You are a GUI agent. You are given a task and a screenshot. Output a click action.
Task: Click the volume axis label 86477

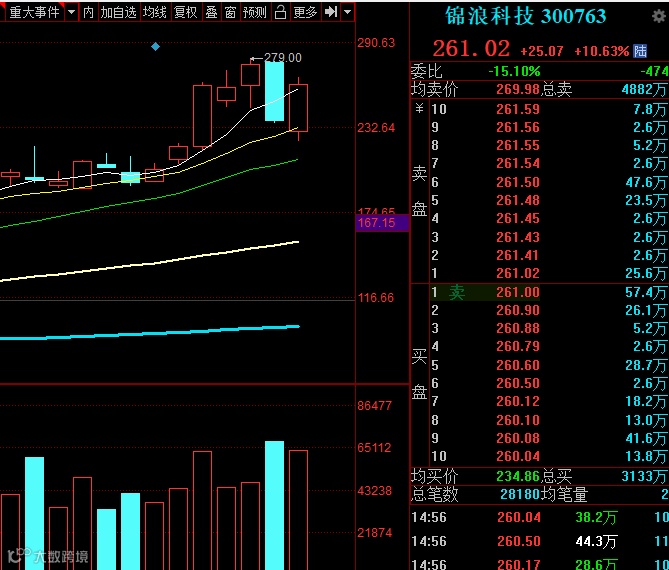point(374,405)
